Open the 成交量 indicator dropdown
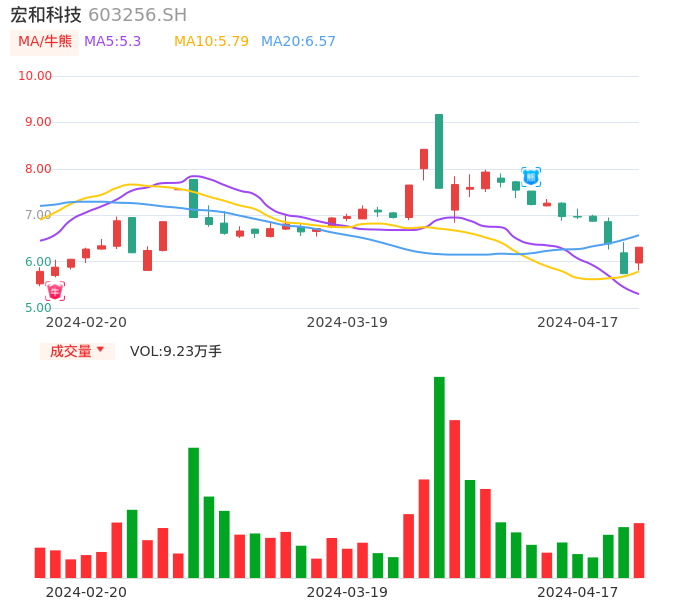The width and height of the screenshot is (686, 606). tap(77, 351)
